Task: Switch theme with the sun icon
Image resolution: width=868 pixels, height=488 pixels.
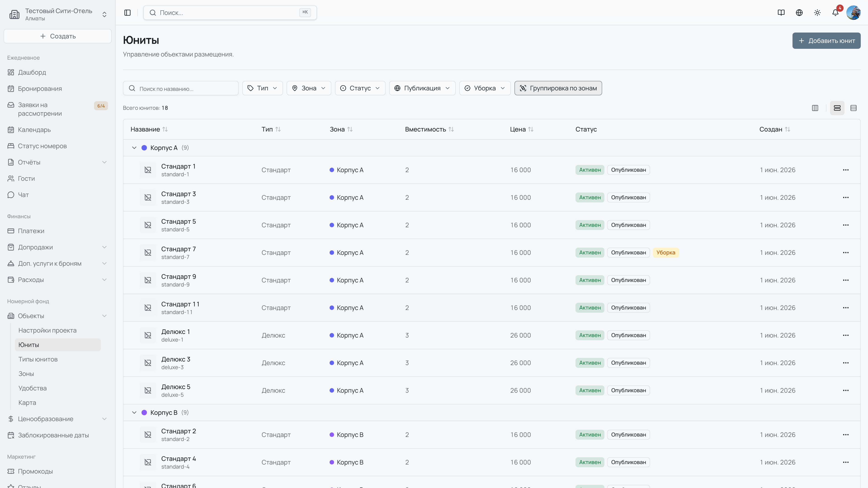Action: [x=817, y=12]
